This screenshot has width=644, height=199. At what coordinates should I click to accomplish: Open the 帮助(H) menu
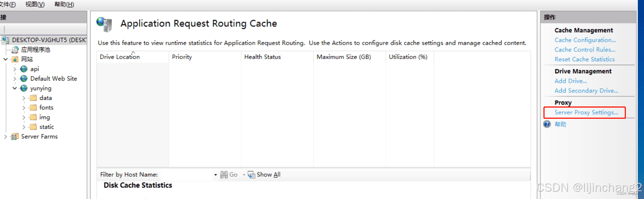[64, 4]
